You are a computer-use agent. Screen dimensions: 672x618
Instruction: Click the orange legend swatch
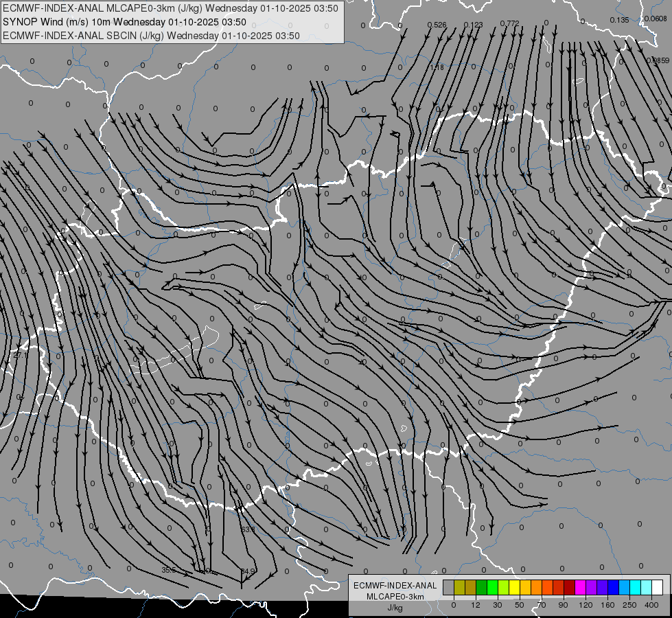[x=537, y=587]
